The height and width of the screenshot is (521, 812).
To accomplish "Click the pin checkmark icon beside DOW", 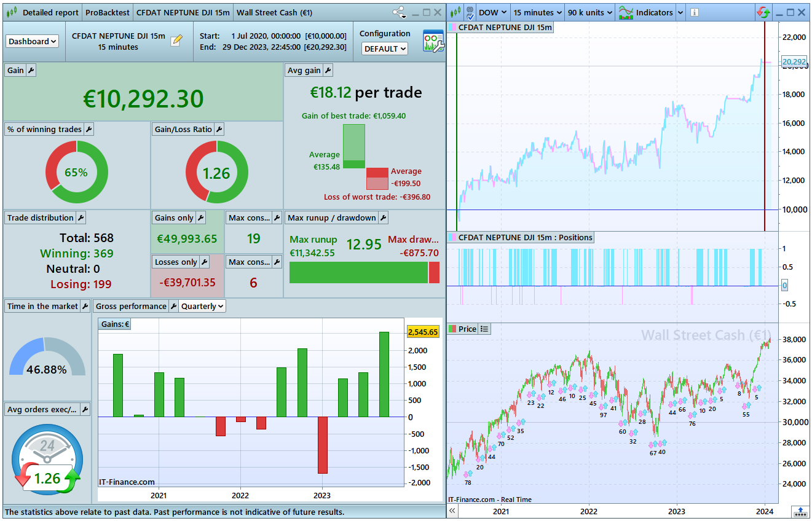I will (470, 12).
